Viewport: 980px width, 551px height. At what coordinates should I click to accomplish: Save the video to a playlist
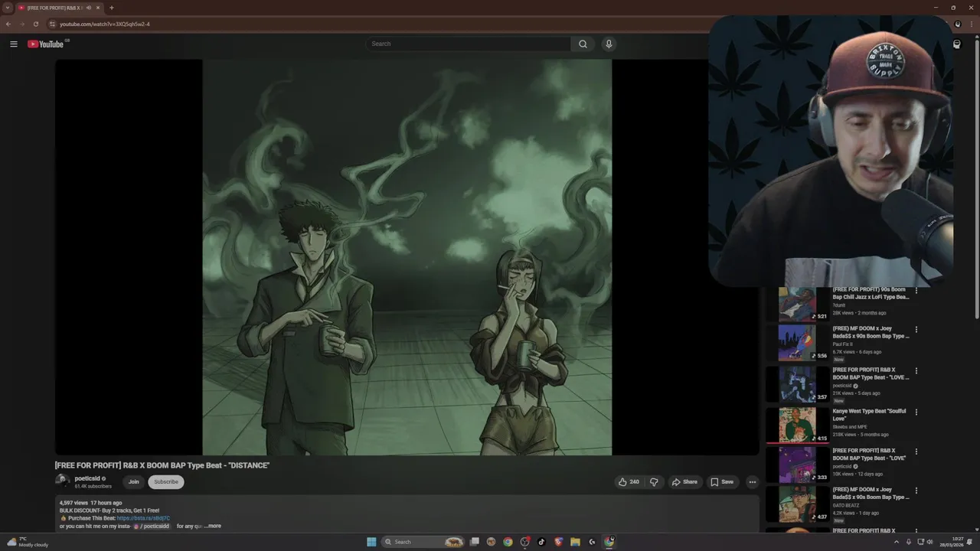pos(722,482)
